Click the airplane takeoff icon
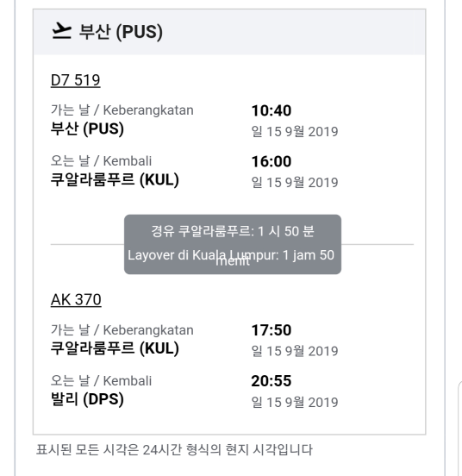462x476 pixels. coord(61,31)
